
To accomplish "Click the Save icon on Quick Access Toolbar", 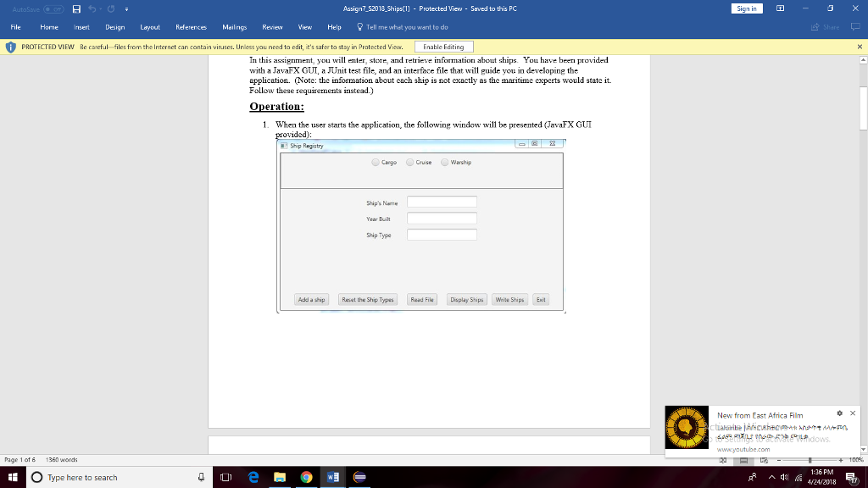I will [x=76, y=9].
